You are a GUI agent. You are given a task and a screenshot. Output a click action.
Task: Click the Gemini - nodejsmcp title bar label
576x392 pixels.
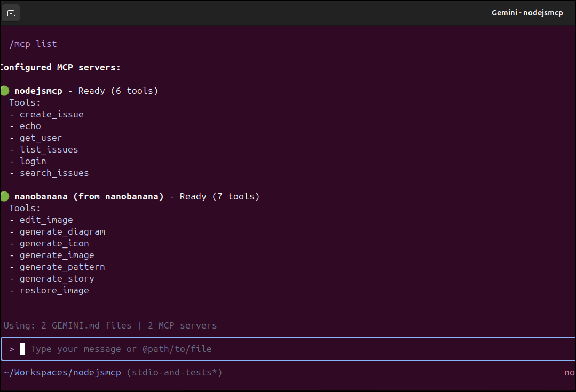point(527,12)
